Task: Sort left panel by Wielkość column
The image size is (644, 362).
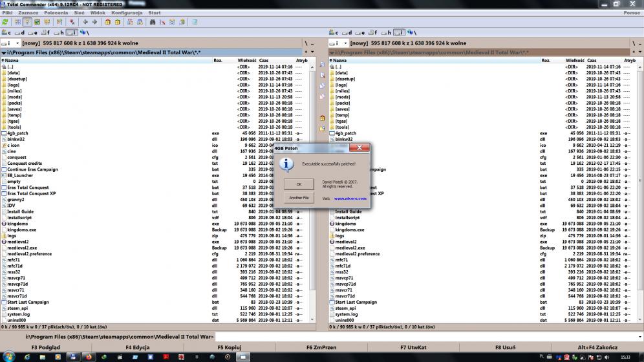Action: coord(247,60)
